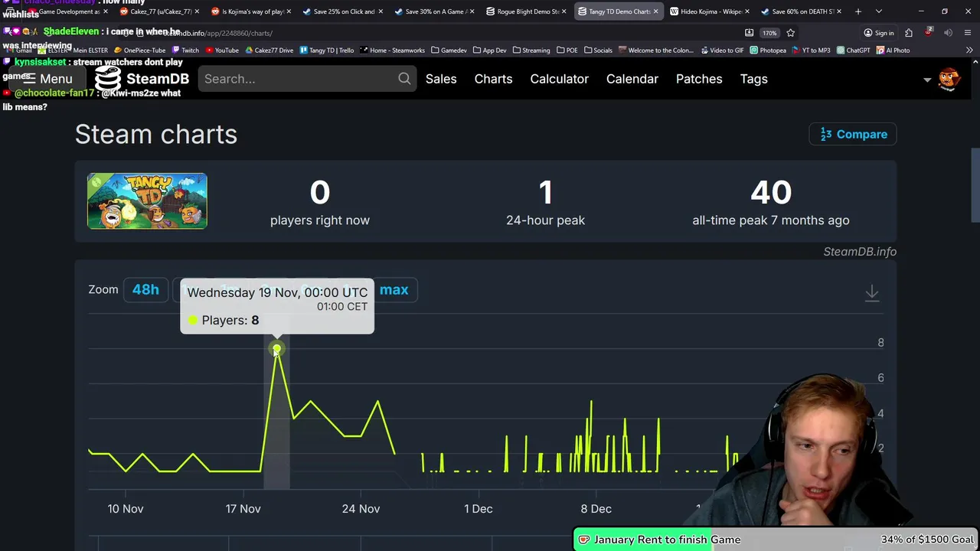Open the Video to GIF bookmark
980x551 pixels.
[722, 51]
